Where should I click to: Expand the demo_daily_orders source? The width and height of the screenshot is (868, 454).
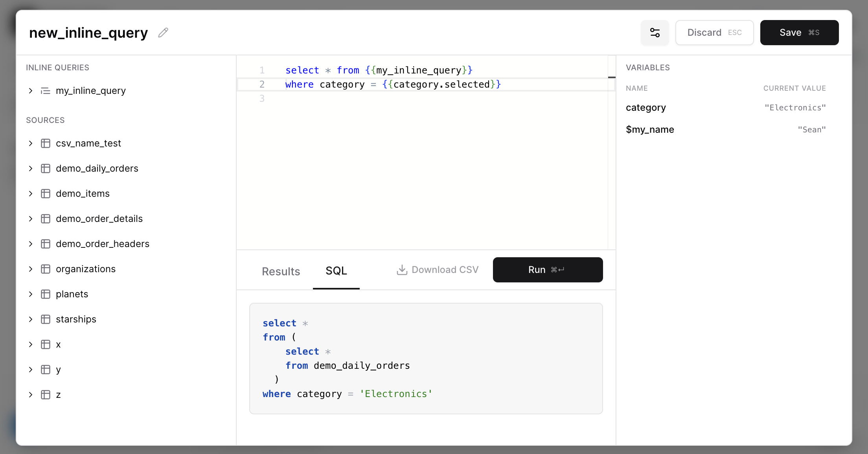point(31,168)
